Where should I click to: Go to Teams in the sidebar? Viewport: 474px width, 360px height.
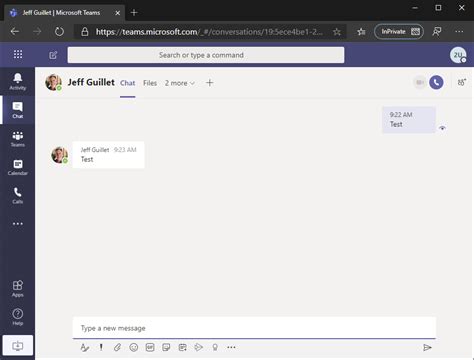click(x=17, y=139)
